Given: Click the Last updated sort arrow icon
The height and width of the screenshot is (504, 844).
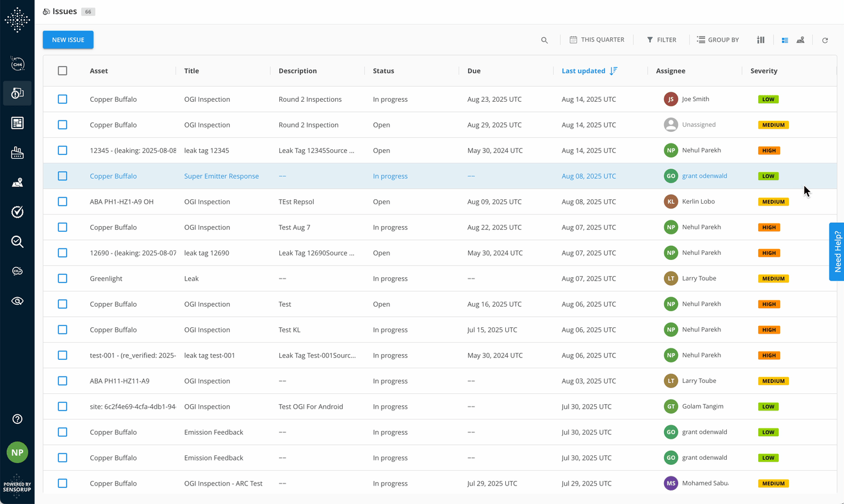Looking at the screenshot, I should point(613,70).
